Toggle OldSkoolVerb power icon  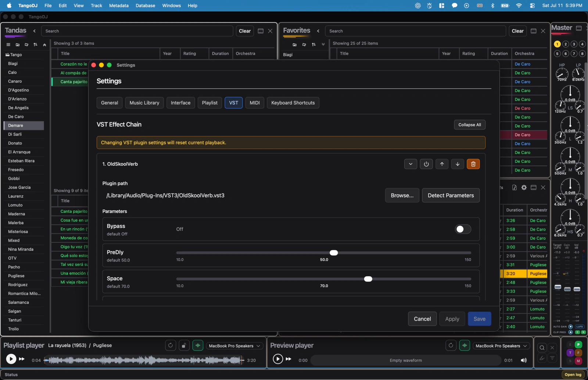click(426, 164)
